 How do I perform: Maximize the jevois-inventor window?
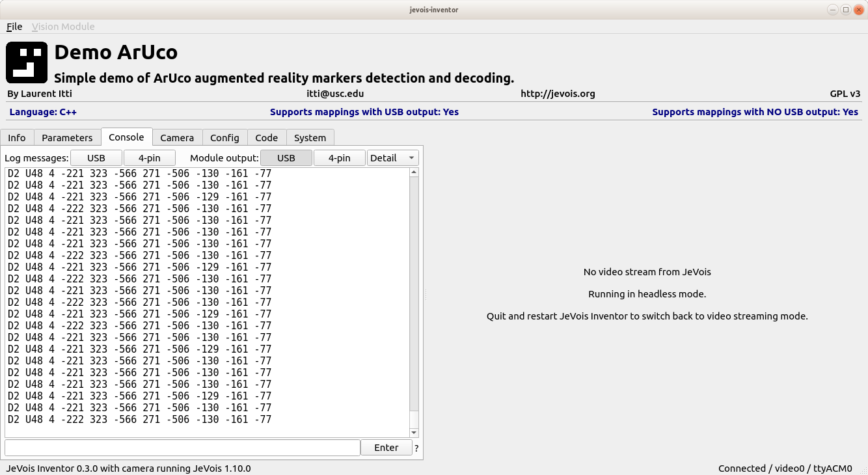(846, 10)
